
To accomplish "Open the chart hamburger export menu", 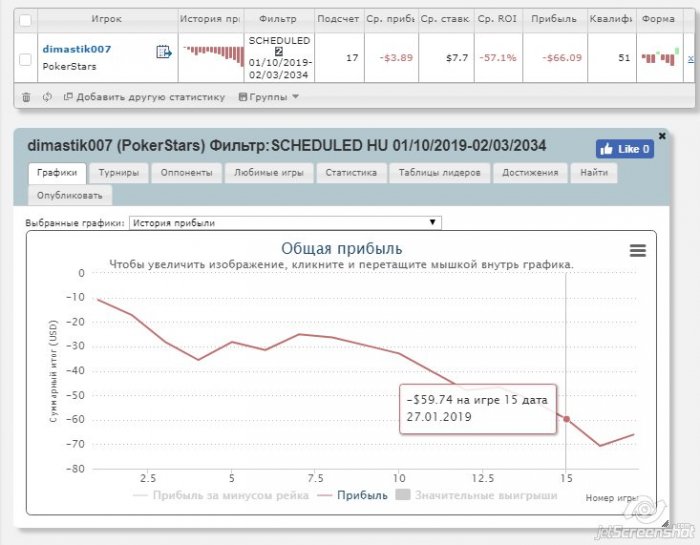I will click(x=638, y=250).
